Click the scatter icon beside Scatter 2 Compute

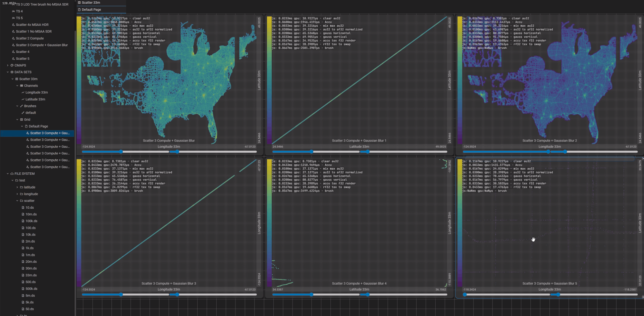[13, 39]
